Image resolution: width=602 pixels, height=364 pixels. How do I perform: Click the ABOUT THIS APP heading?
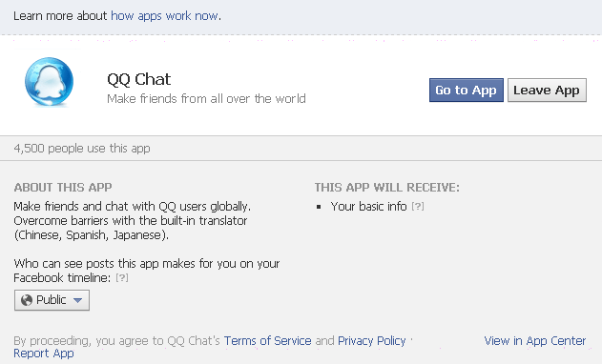(x=63, y=187)
